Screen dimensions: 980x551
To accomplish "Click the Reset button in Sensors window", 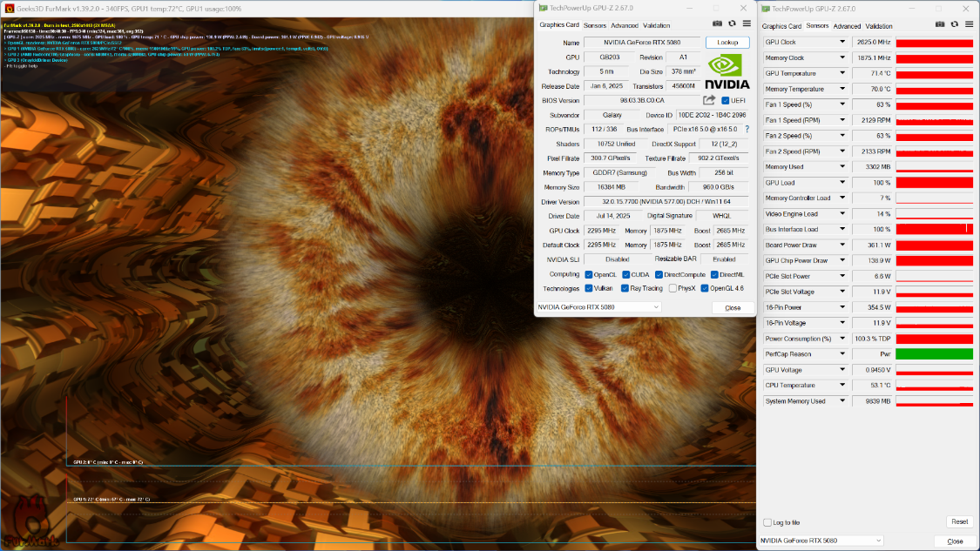I will pos(959,521).
